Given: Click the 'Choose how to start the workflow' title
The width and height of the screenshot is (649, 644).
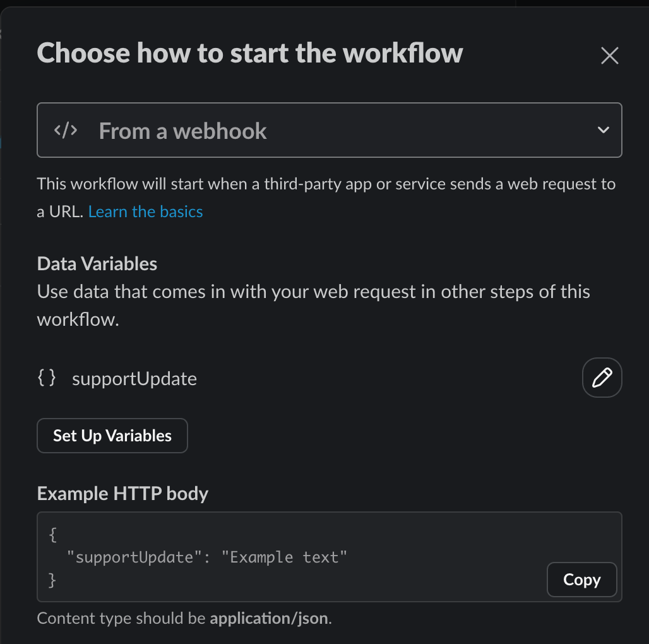Looking at the screenshot, I should click(249, 53).
